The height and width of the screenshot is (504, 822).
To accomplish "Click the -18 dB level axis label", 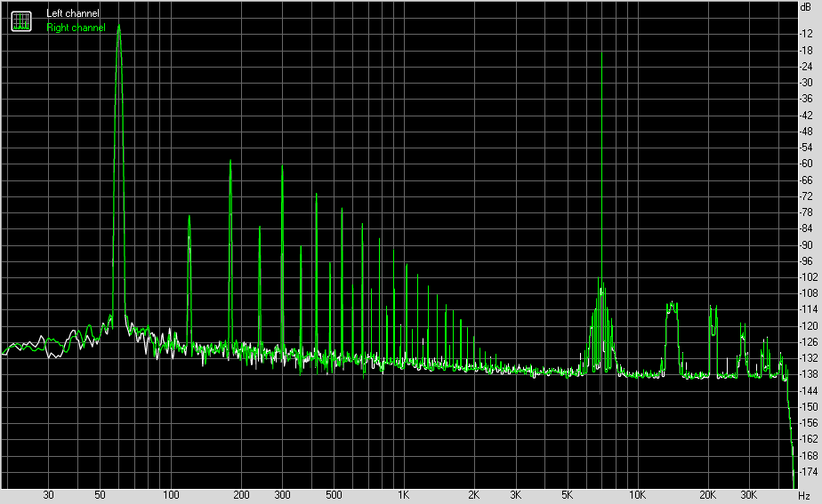I will click(x=806, y=51).
